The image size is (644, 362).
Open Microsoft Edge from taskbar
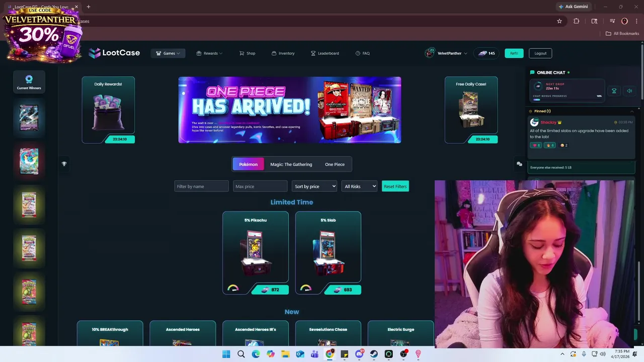click(256, 354)
